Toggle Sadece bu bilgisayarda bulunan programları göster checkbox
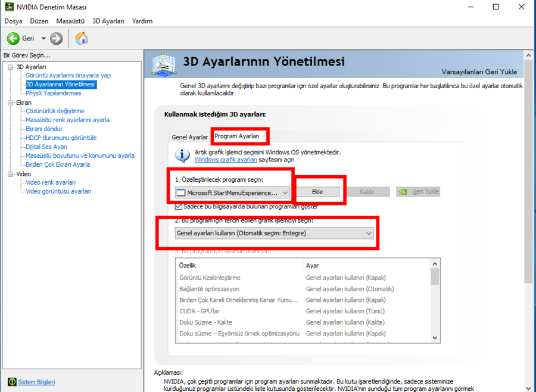This screenshot has height=392, width=536. click(x=179, y=206)
